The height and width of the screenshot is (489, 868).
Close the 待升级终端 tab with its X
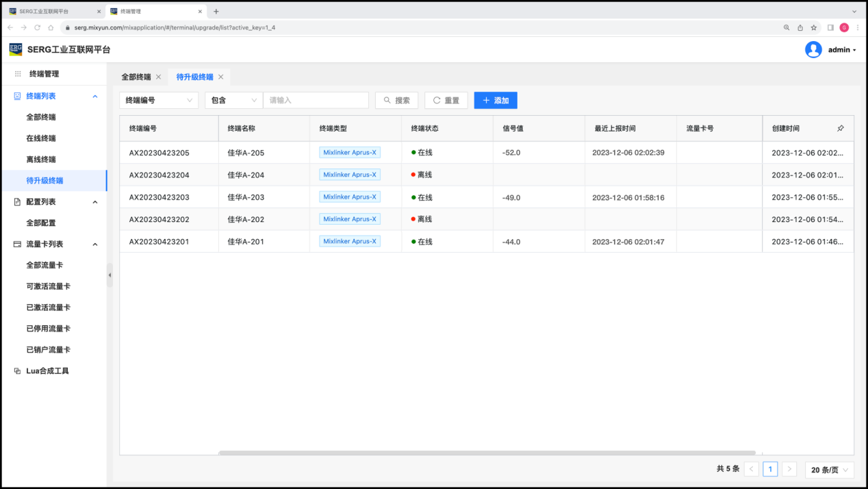coord(220,77)
